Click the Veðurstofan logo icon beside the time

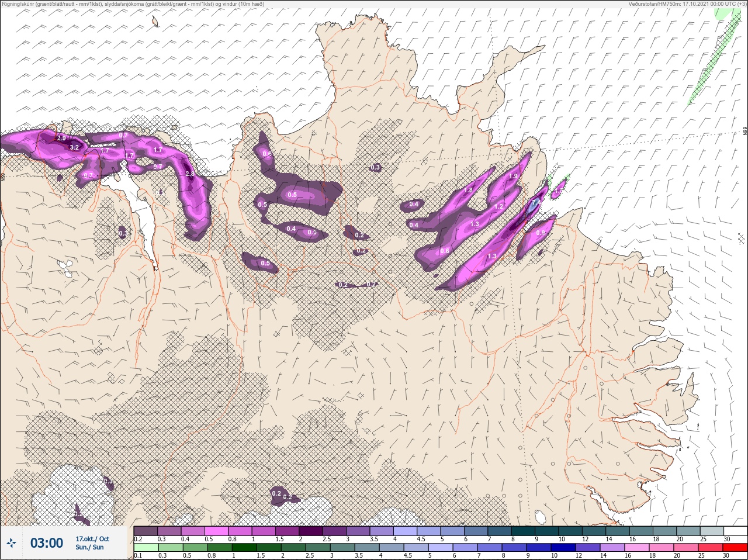pyautogui.click(x=11, y=544)
